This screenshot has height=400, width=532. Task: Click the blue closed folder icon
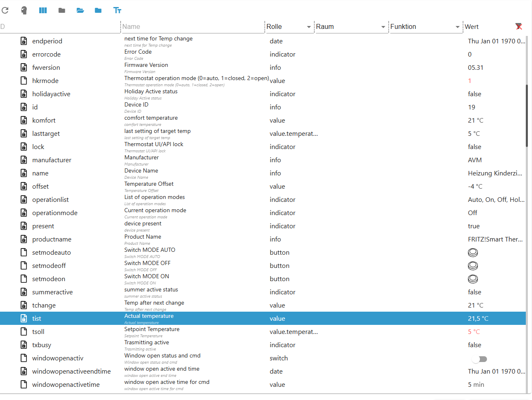click(x=98, y=10)
